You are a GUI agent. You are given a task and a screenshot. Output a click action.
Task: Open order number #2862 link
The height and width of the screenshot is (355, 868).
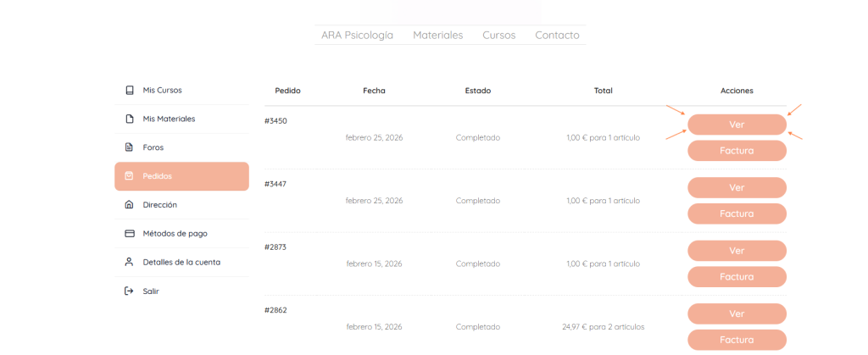275,310
